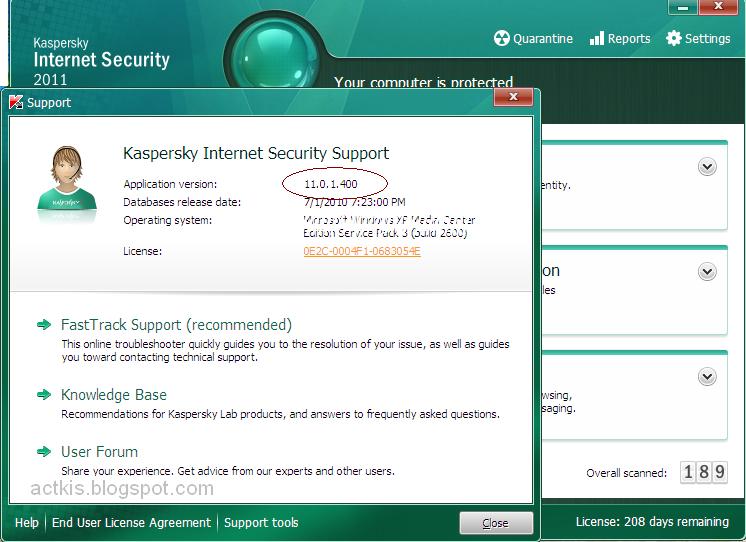Viewport: 746px width, 542px height.
Task: Minimize the main Kaspersky window
Action: (x=683, y=7)
